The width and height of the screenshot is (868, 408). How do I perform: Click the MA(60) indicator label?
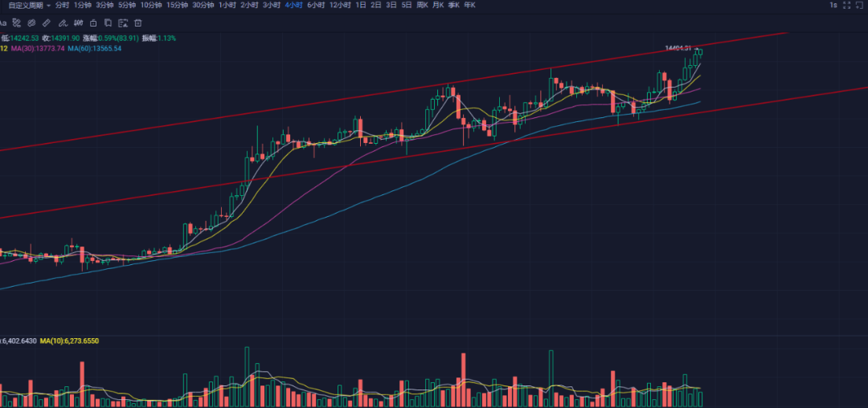[95, 48]
